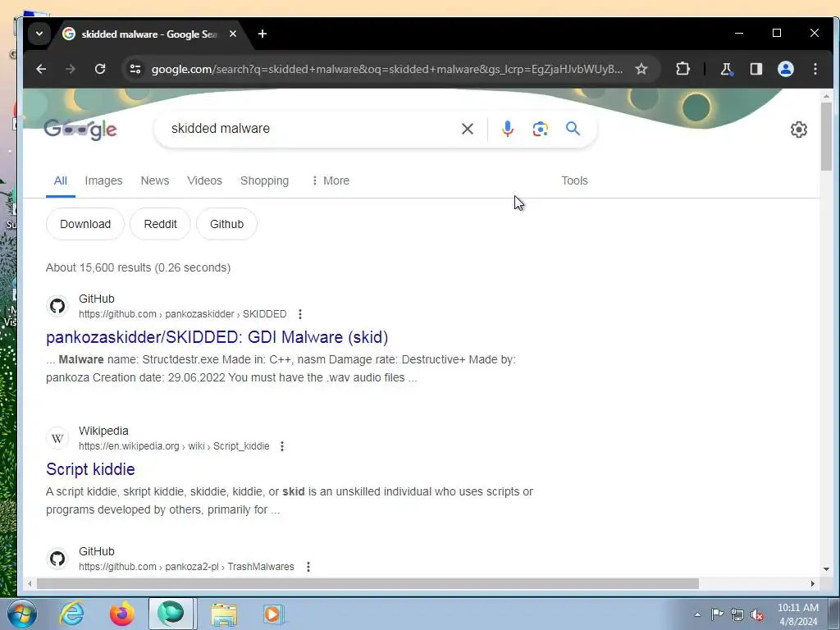Open Windows Explorer folder from taskbar
Viewport: 840px width, 630px height.
click(223, 614)
